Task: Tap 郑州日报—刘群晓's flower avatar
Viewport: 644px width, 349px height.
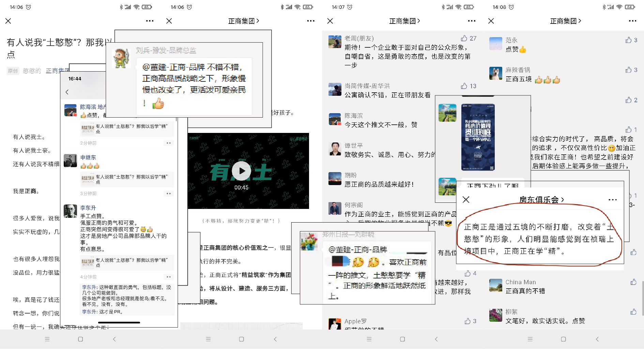Action: coord(309,242)
